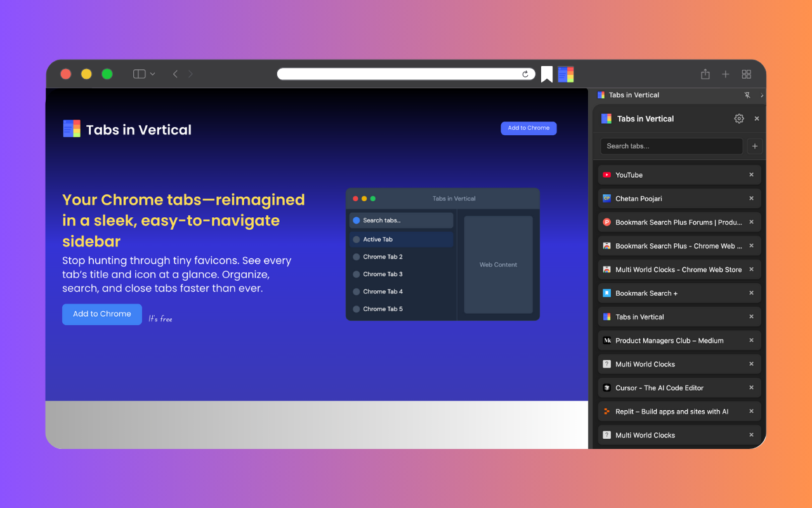Close the Replit tab
812x508 pixels.
coord(752,411)
